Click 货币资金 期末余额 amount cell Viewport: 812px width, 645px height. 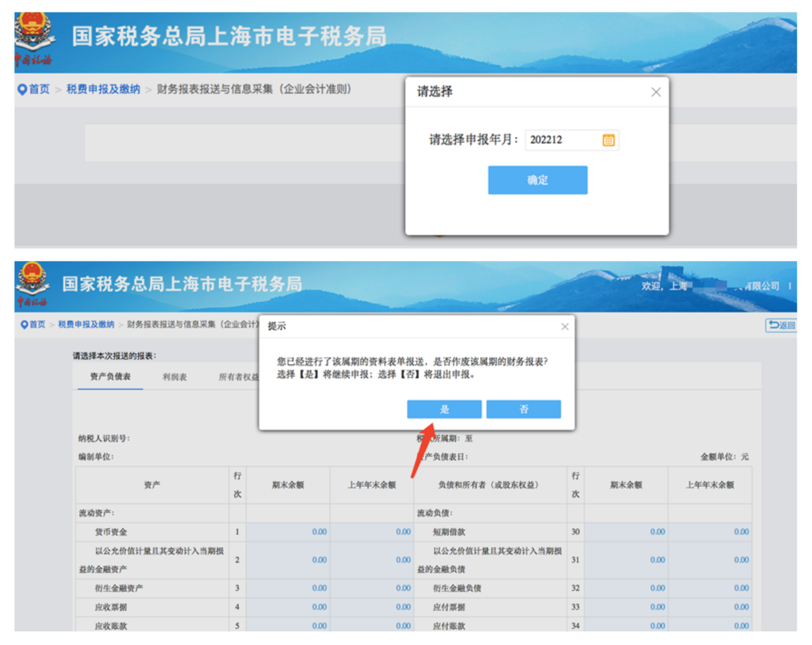(288, 532)
